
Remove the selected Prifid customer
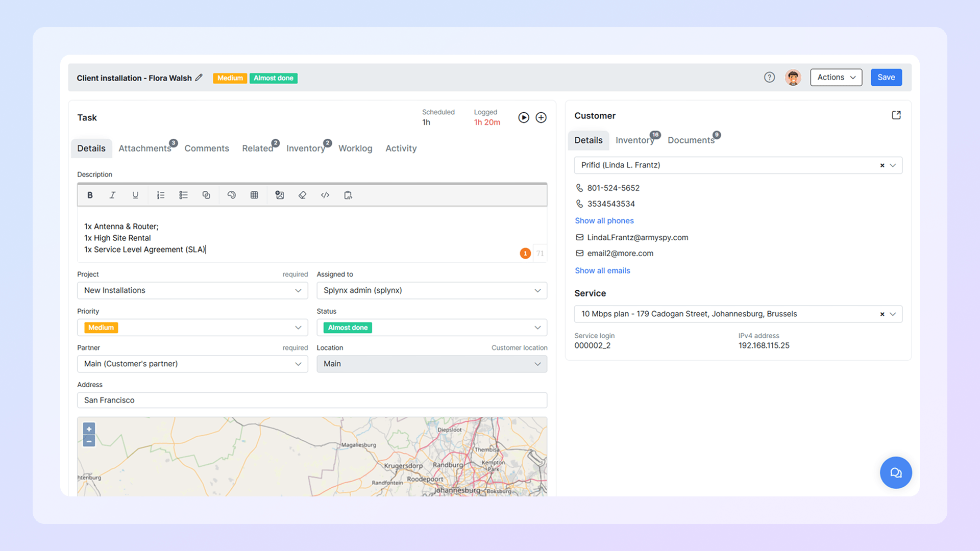point(882,165)
